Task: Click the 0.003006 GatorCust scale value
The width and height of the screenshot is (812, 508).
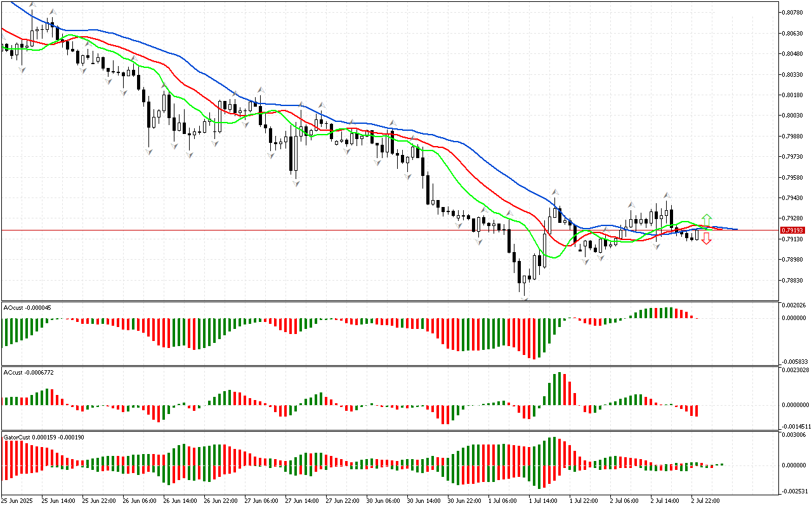Action: [x=794, y=435]
